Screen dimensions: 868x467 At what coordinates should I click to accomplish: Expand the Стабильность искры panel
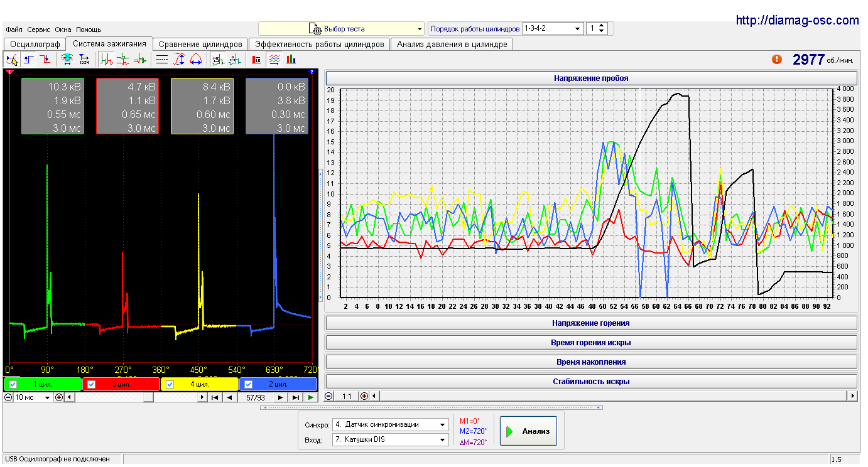(x=591, y=381)
